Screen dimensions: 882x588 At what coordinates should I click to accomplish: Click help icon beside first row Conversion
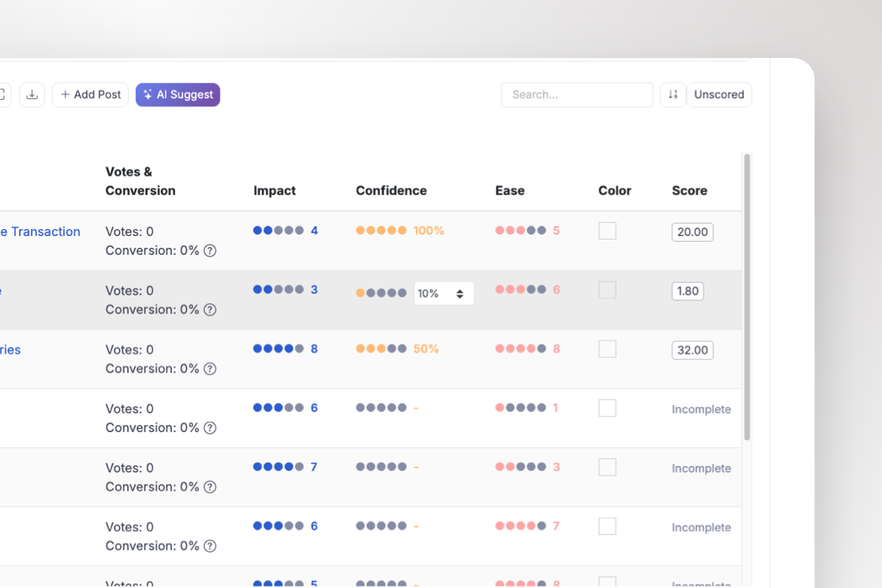(210, 251)
